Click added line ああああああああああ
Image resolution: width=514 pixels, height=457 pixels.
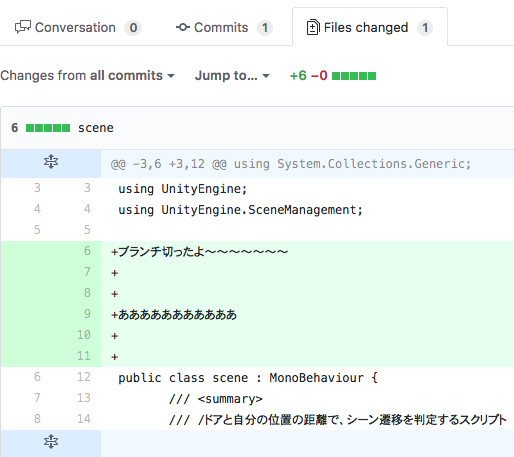click(174, 315)
